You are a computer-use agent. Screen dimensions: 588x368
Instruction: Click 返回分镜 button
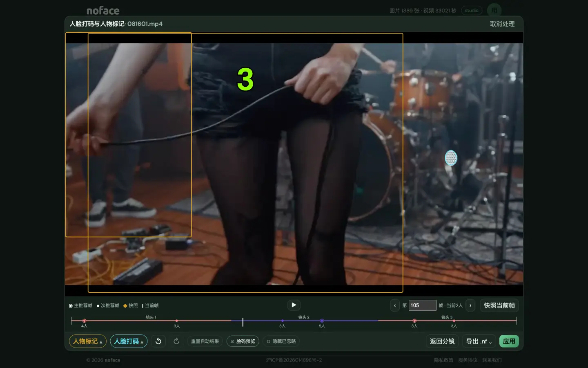point(442,341)
